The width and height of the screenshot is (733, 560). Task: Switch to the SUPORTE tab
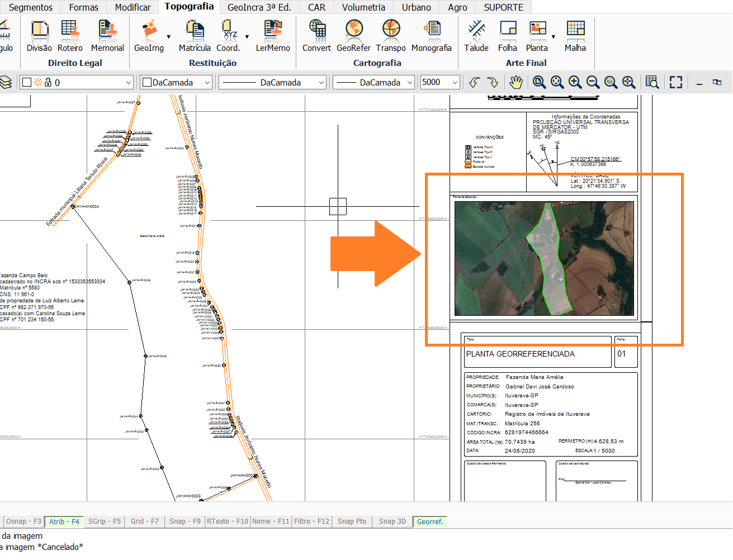click(504, 7)
